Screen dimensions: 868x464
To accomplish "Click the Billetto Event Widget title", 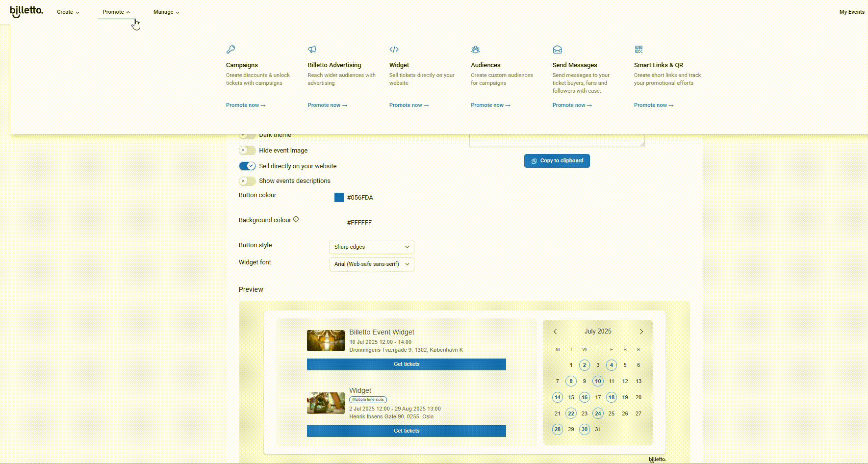I will tap(382, 332).
